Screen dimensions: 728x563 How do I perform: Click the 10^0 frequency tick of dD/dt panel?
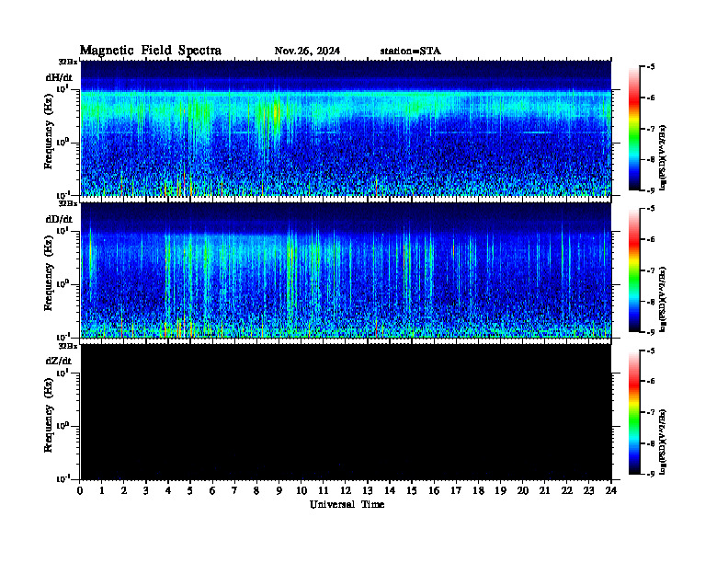[63, 283]
